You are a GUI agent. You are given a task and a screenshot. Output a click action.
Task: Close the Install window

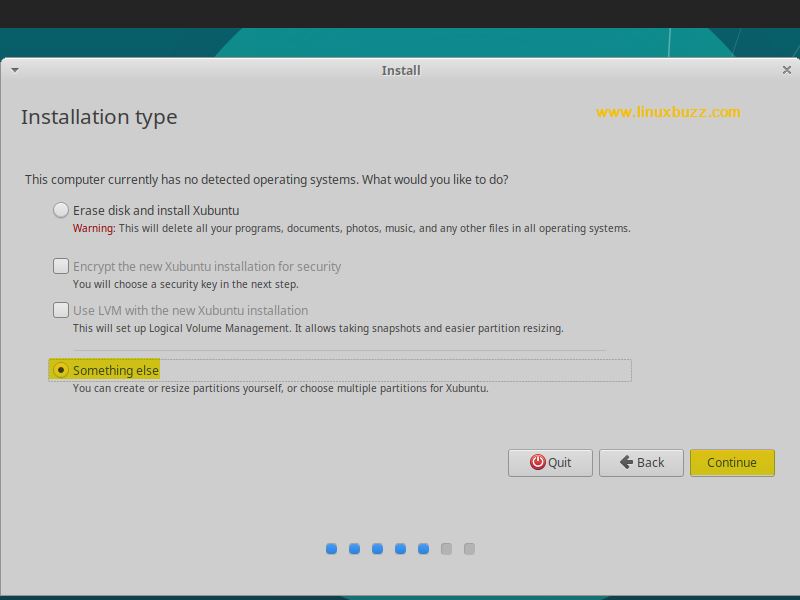(787, 70)
